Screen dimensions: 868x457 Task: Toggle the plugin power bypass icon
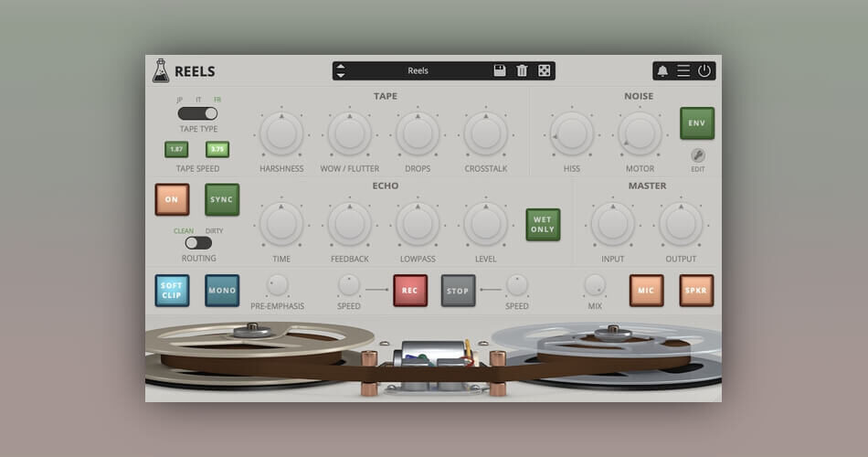pyautogui.click(x=704, y=71)
